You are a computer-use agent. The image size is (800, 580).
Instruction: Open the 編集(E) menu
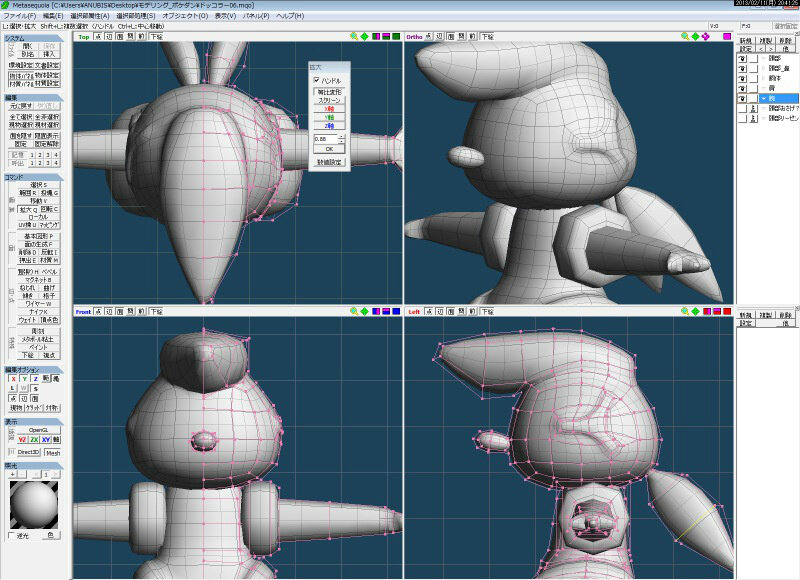coord(53,16)
